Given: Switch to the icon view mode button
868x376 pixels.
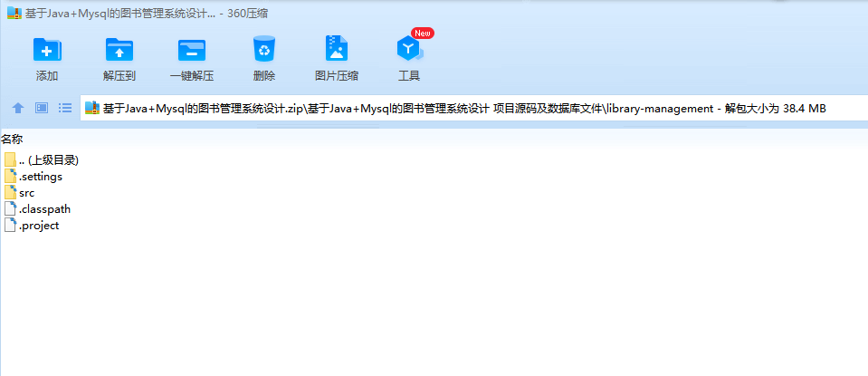Looking at the screenshot, I should pyautogui.click(x=42, y=108).
